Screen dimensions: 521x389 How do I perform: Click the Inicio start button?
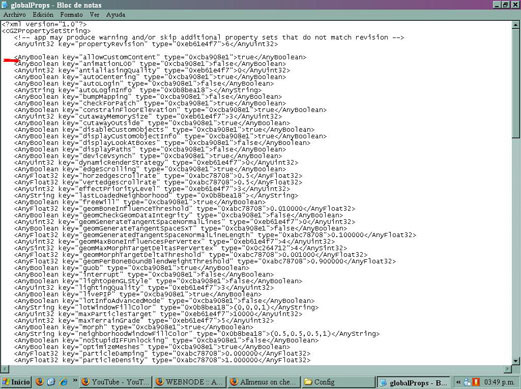pyautogui.click(x=16, y=382)
